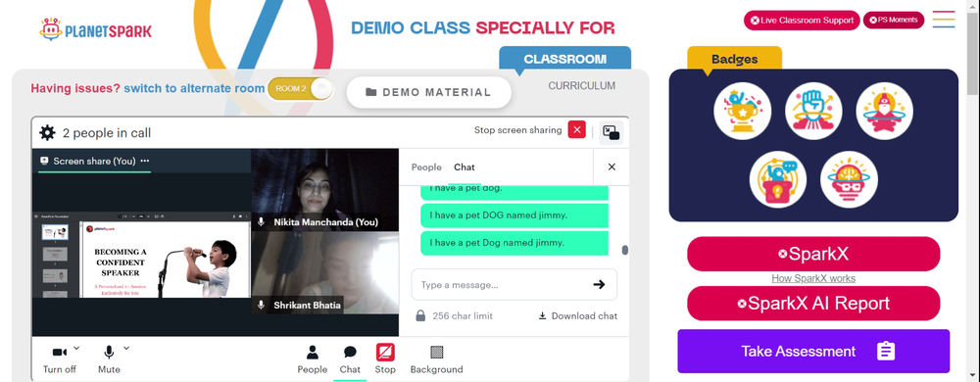
Task: Click message 'I have a pet DOG named jimmy.'
Action: 514,215
